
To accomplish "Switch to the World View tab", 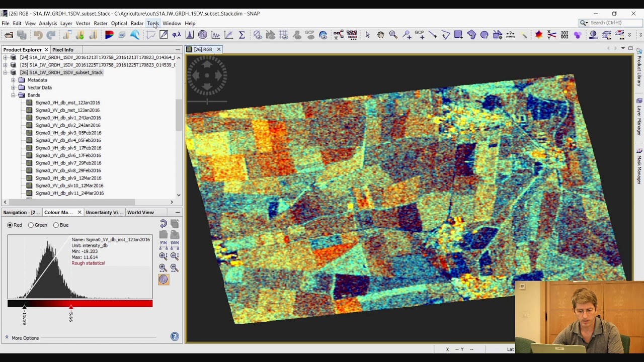I will coord(140,212).
